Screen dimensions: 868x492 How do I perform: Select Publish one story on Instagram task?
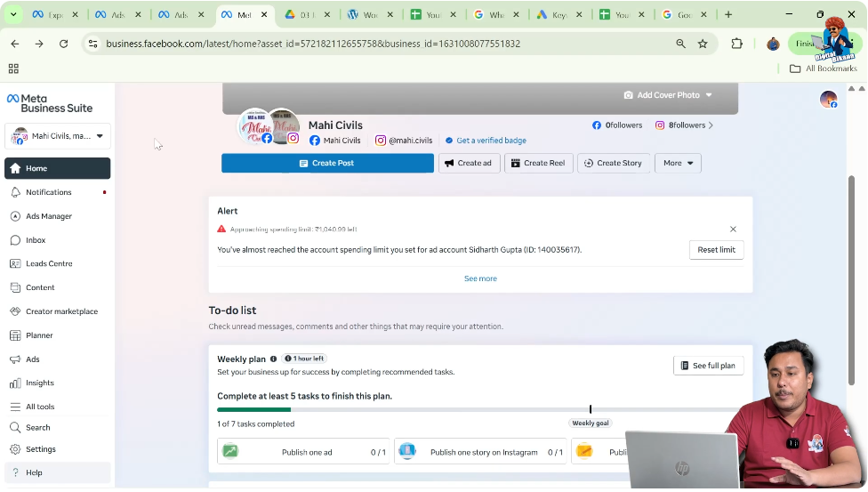(x=480, y=452)
